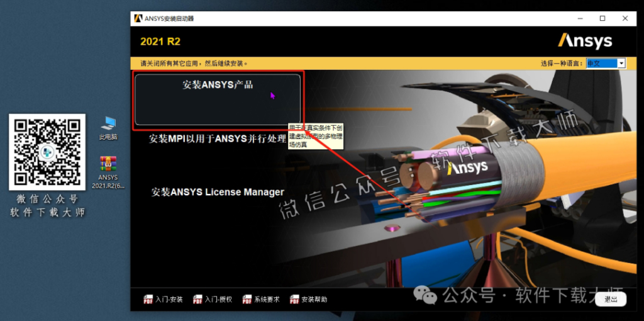Choose 安装ANSYS License Manager
This screenshot has width=644, height=321.
[x=218, y=192]
